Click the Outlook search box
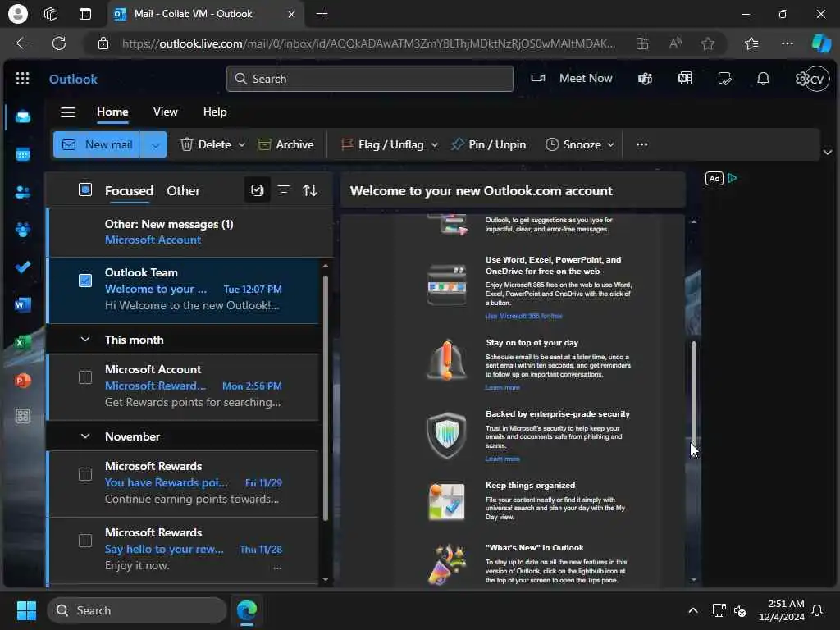The image size is (840, 630). (370, 79)
